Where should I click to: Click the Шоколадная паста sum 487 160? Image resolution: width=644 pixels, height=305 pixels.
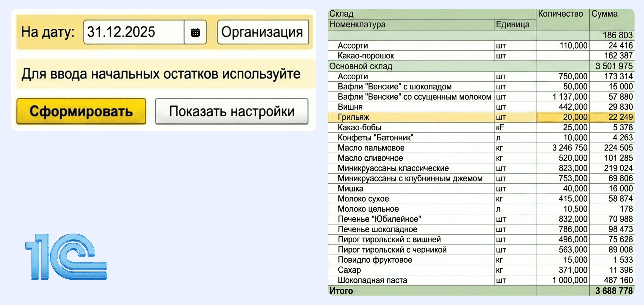[612, 281]
